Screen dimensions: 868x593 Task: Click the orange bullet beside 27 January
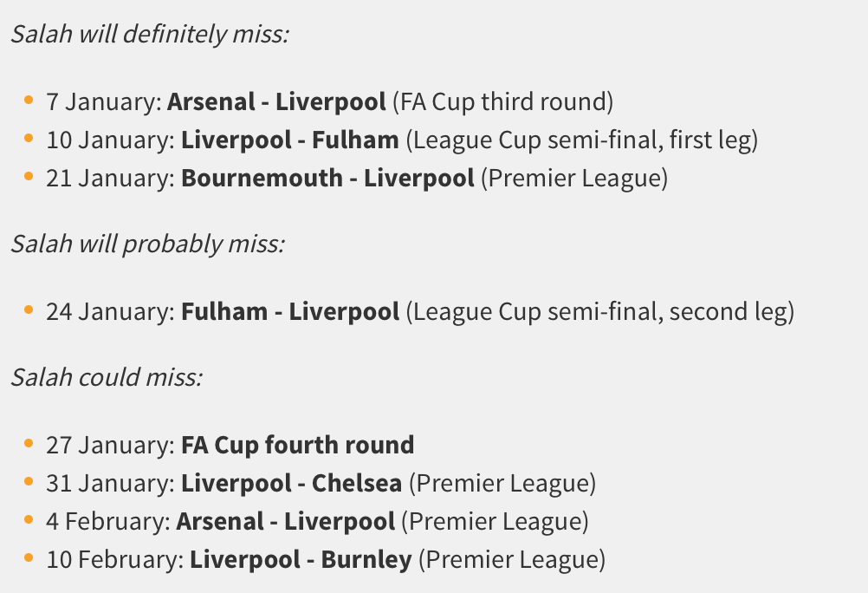tap(29, 443)
